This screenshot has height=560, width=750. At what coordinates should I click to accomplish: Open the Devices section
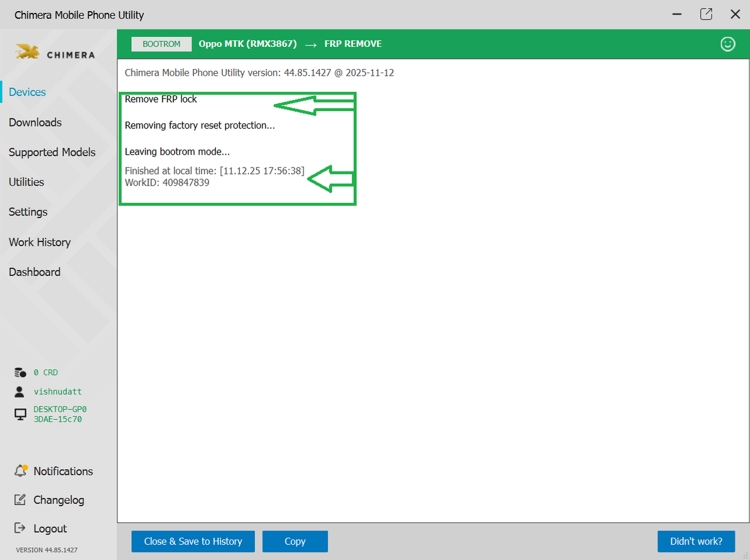pyautogui.click(x=28, y=92)
